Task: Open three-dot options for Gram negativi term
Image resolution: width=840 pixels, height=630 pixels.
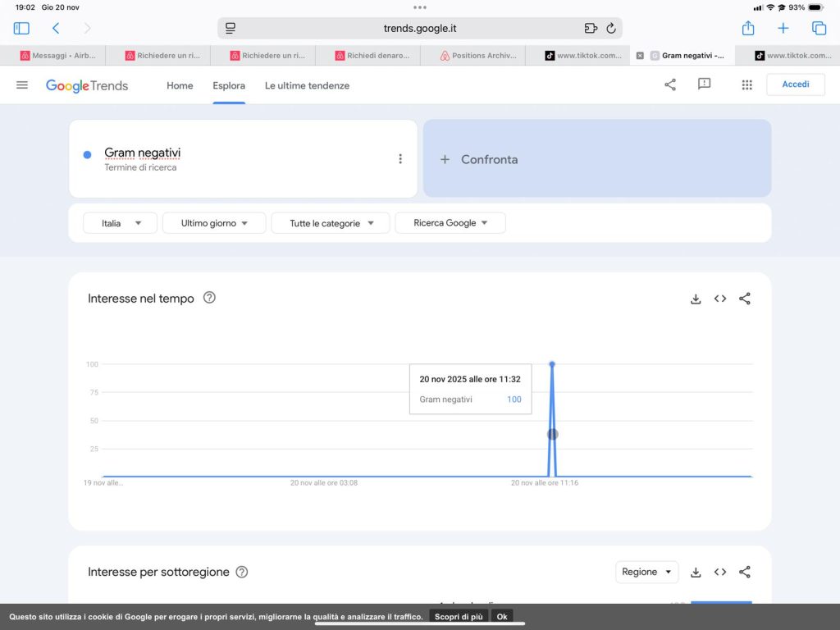Action: coord(400,159)
